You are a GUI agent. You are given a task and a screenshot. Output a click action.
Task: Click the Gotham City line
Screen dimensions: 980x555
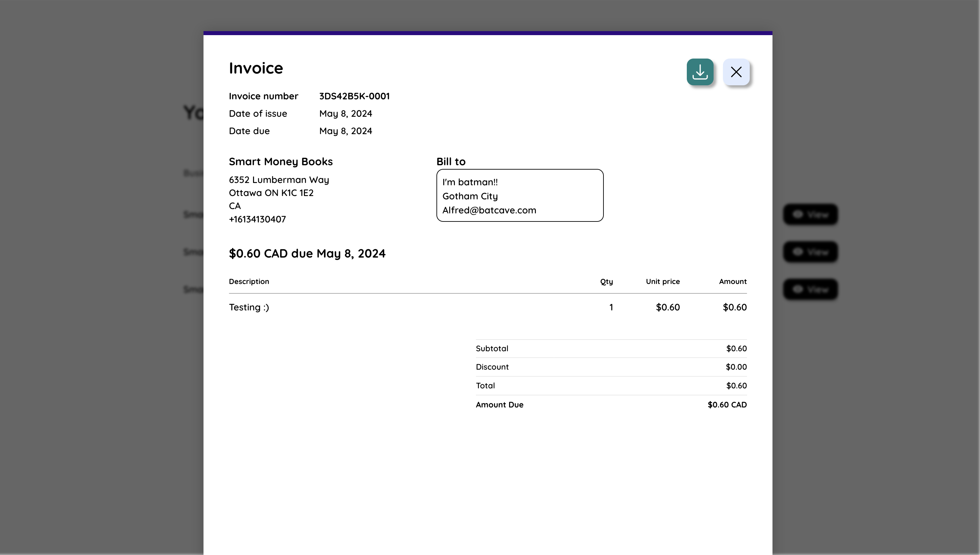coord(470,196)
